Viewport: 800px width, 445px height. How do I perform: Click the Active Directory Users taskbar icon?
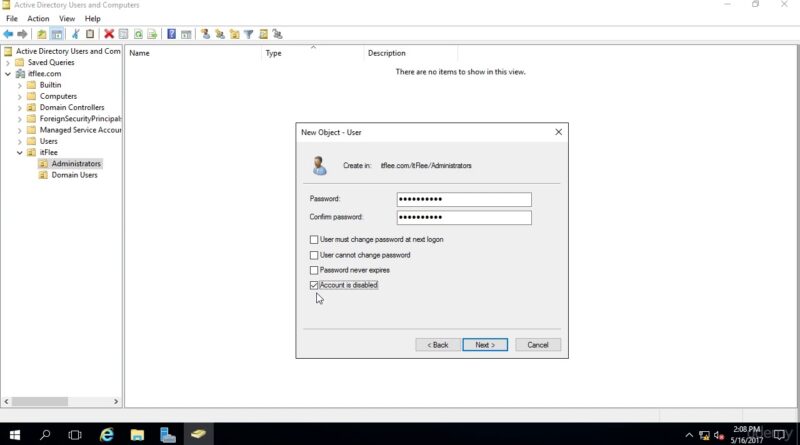pos(198,435)
